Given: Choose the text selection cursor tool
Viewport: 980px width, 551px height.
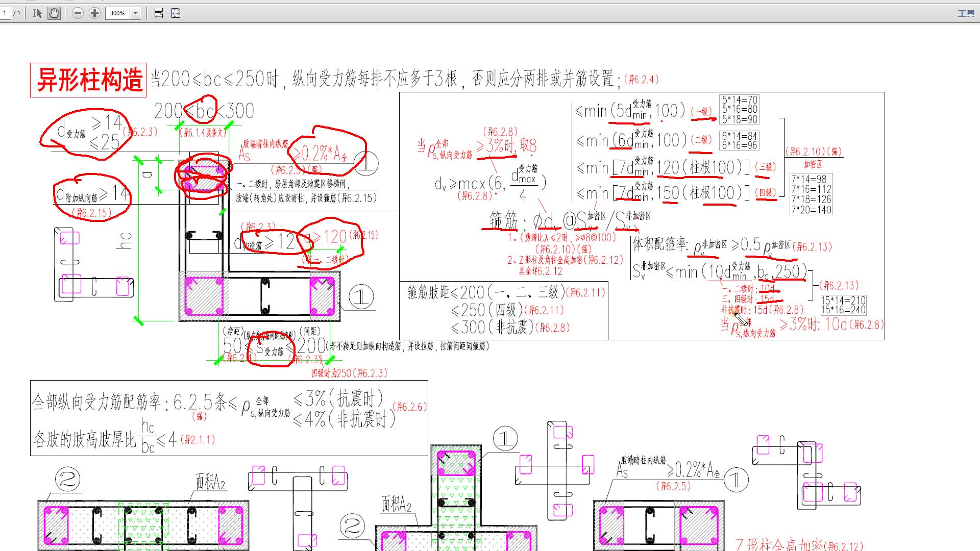Looking at the screenshot, I should [x=37, y=13].
